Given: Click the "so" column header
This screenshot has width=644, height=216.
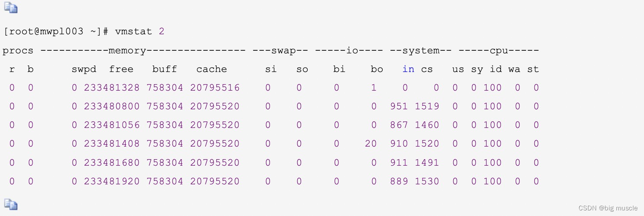Looking at the screenshot, I should coord(302,69).
